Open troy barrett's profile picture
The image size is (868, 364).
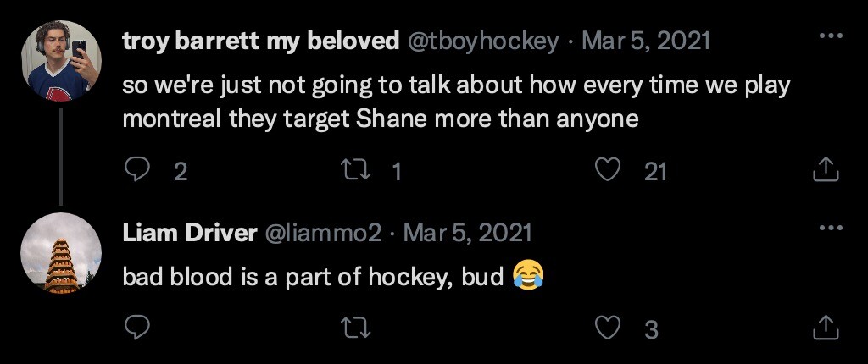[60, 61]
